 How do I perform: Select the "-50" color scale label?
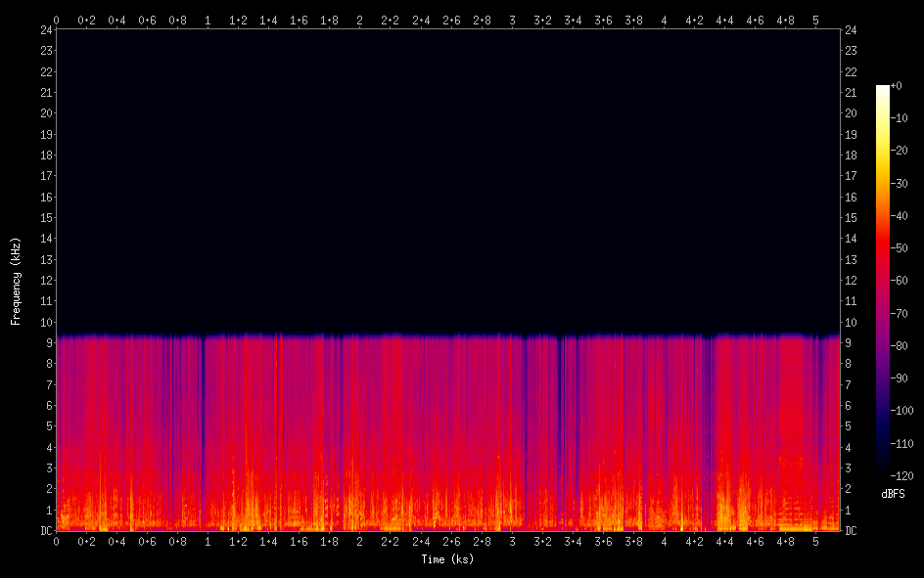click(899, 248)
